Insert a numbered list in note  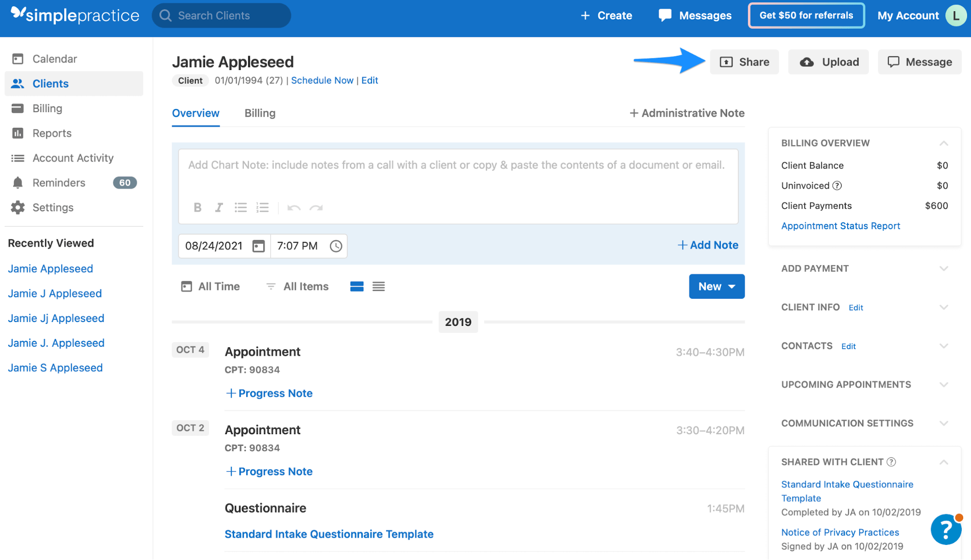click(x=262, y=207)
